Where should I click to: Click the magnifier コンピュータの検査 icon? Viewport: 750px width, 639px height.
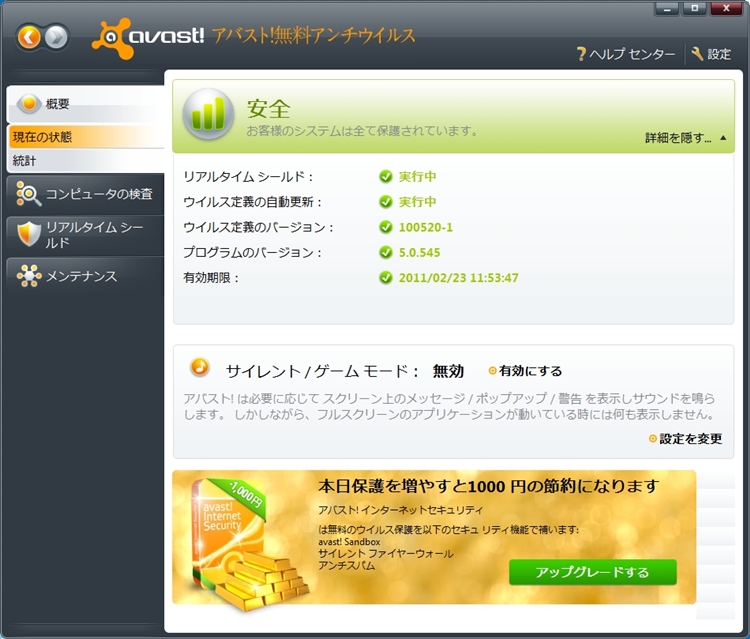coord(28,193)
